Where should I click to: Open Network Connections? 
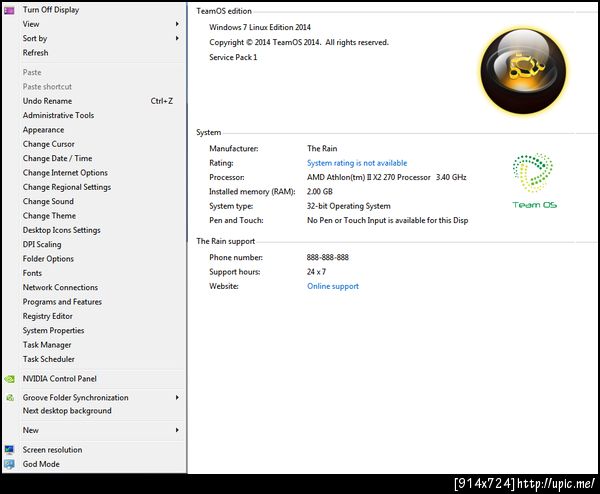(60, 287)
